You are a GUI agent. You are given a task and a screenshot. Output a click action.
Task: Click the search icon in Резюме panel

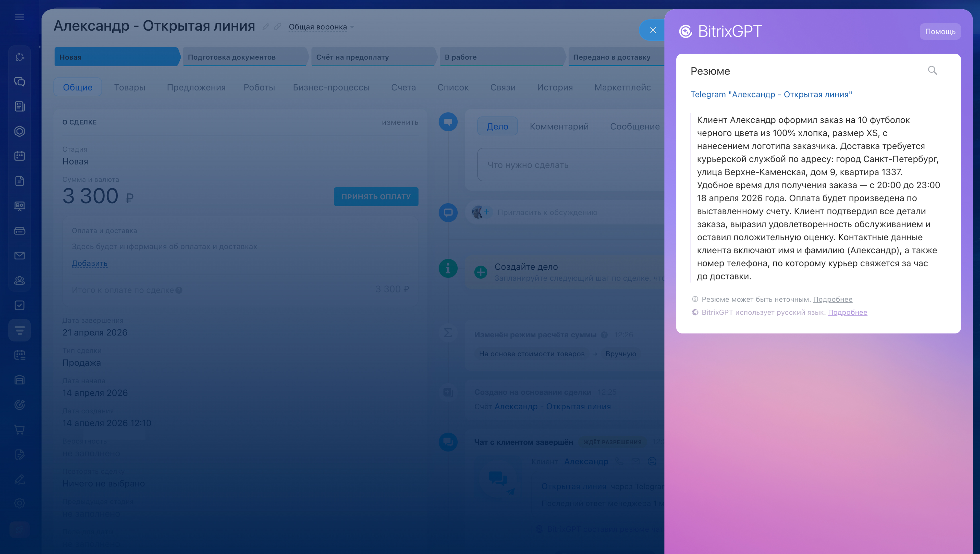pyautogui.click(x=932, y=70)
